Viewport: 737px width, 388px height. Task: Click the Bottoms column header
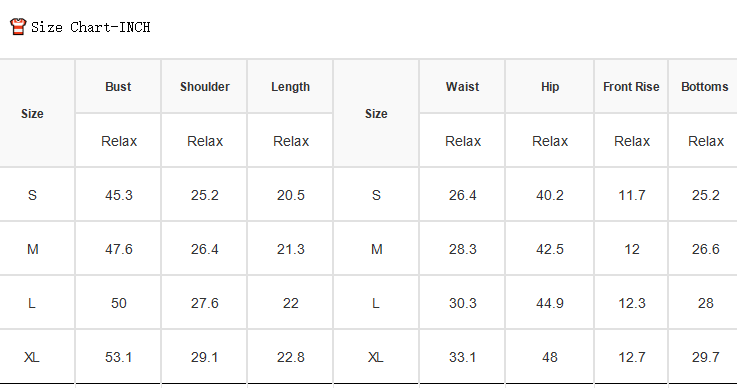705,87
